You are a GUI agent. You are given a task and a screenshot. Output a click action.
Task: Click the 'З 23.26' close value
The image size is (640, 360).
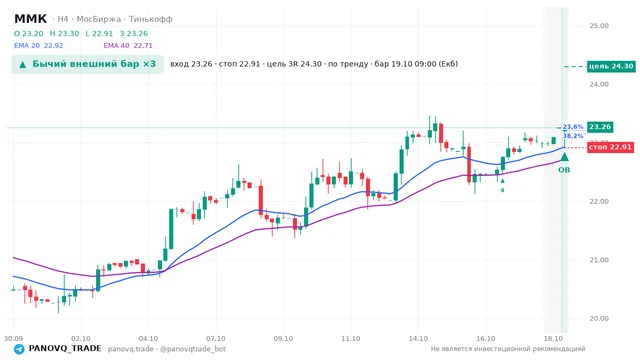(x=134, y=33)
